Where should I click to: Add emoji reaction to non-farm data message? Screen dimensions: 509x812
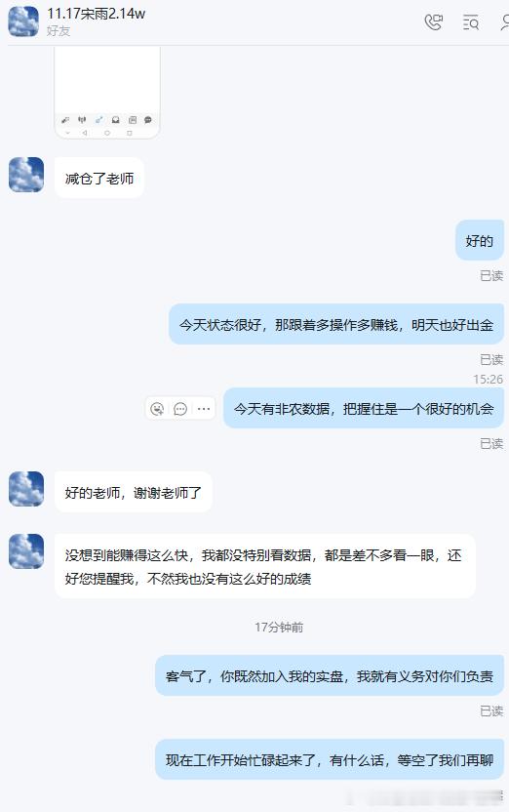[x=157, y=409]
